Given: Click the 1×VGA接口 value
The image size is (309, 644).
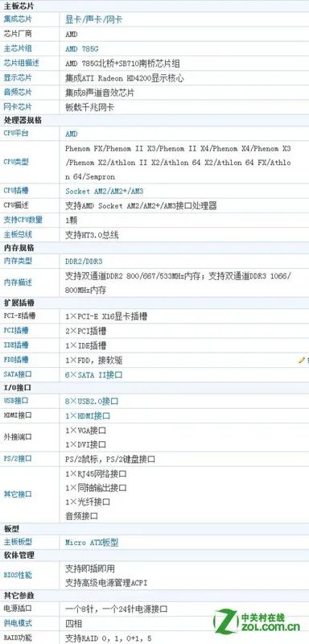Looking at the screenshot, I should pyautogui.click(x=86, y=431).
